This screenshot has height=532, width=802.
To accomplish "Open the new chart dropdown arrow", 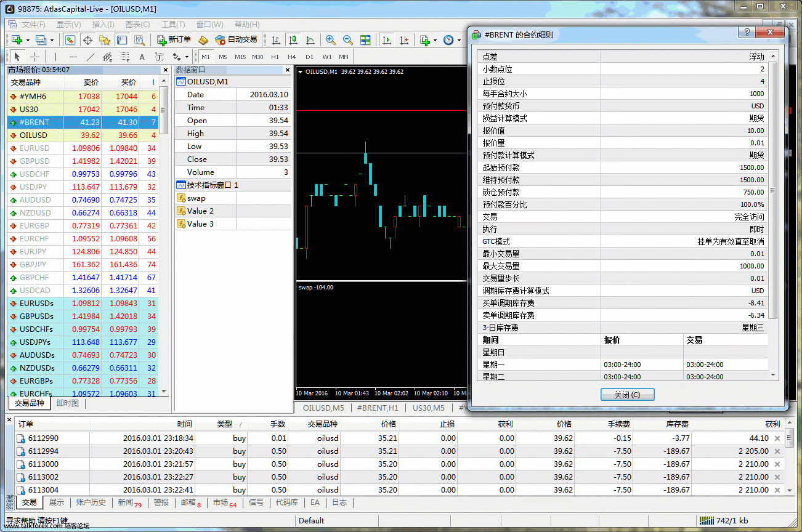I will pyautogui.click(x=28, y=40).
